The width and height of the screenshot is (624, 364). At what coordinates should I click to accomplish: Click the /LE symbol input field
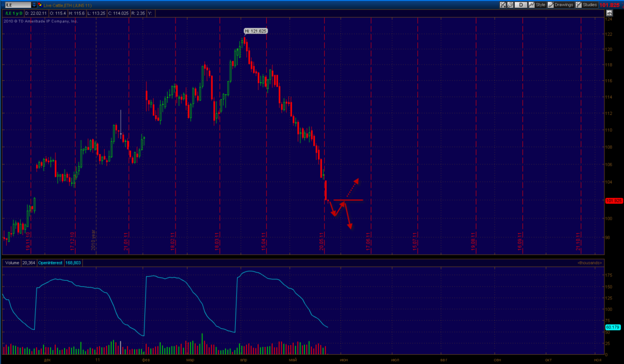tap(18, 5)
